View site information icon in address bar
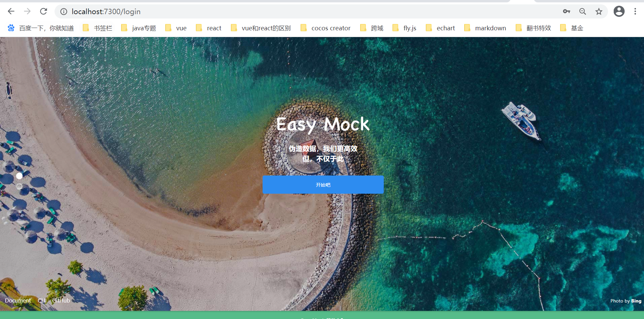644x319 pixels. tap(64, 11)
